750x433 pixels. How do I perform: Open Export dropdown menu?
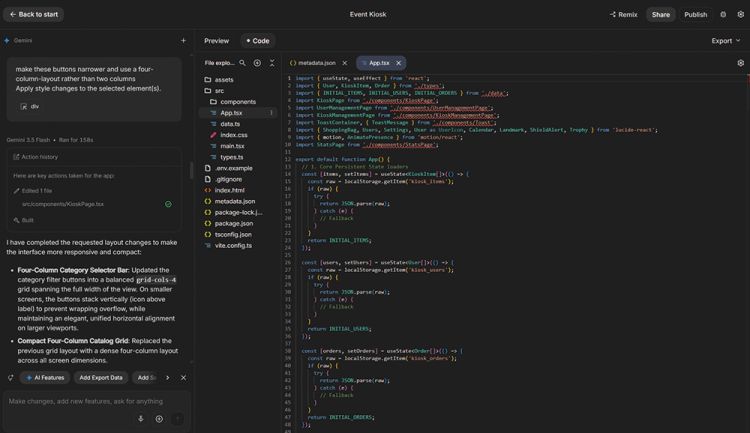(726, 41)
